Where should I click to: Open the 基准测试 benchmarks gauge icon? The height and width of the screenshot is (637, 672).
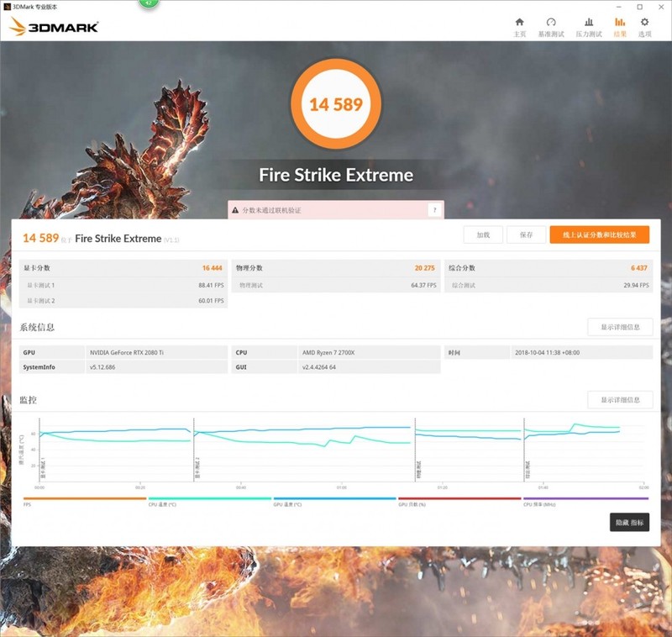pyautogui.click(x=551, y=23)
